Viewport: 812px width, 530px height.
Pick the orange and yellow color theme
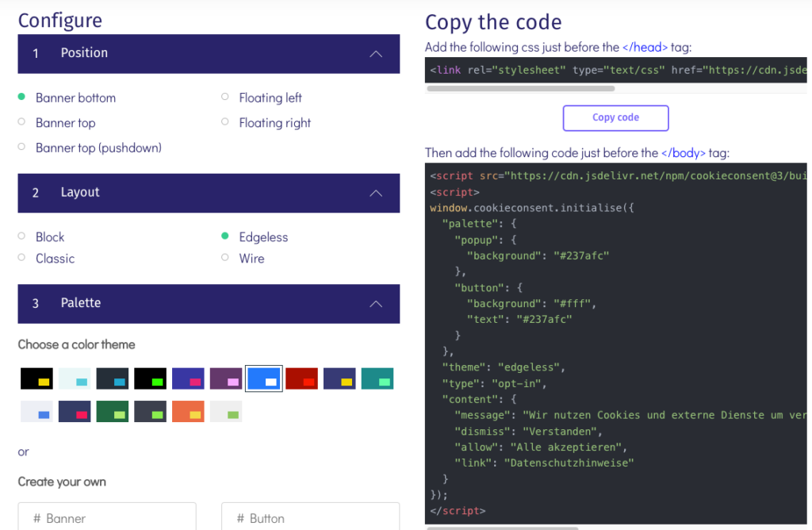coord(188,411)
